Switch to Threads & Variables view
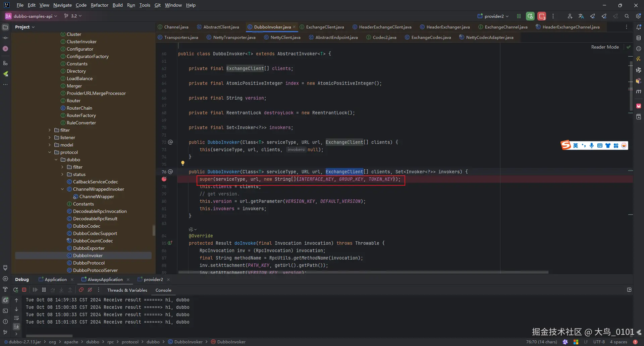Image resolution: width=644 pixels, height=346 pixels. [127, 290]
